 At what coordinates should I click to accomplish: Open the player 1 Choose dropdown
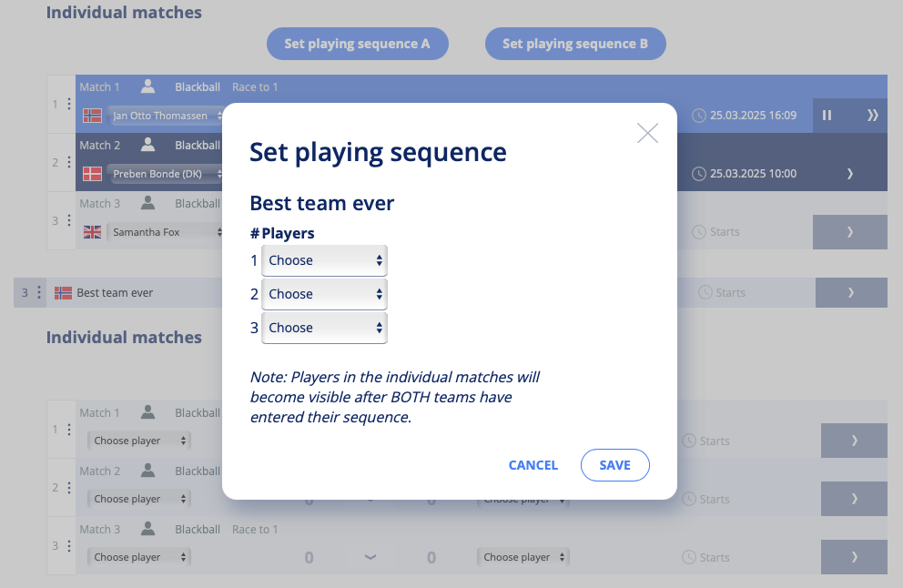pos(324,260)
